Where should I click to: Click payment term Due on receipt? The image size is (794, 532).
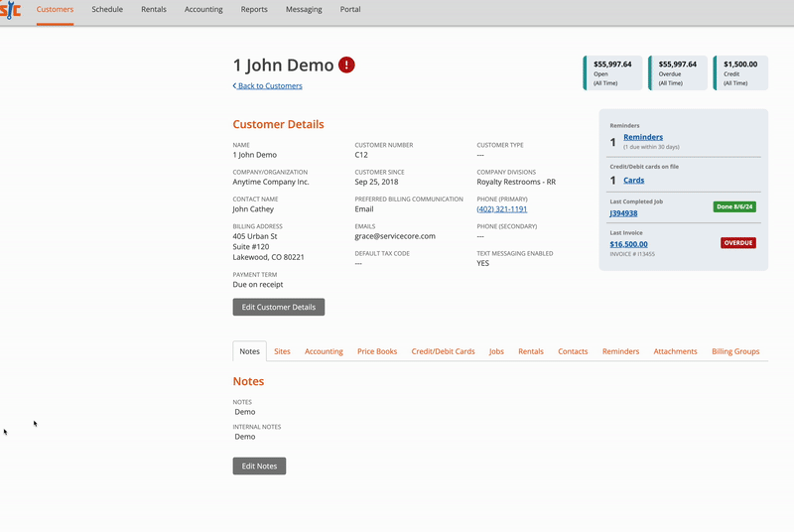click(258, 285)
